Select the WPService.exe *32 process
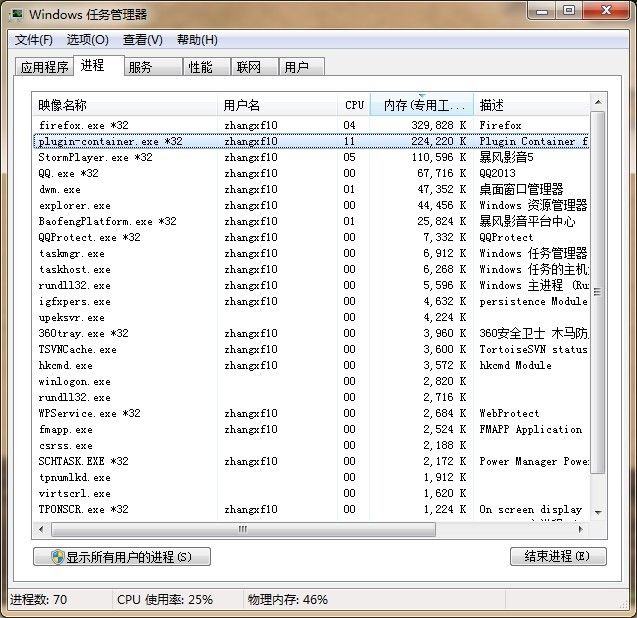Image resolution: width=637 pixels, height=618 pixels. pyautogui.click(x=311, y=413)
